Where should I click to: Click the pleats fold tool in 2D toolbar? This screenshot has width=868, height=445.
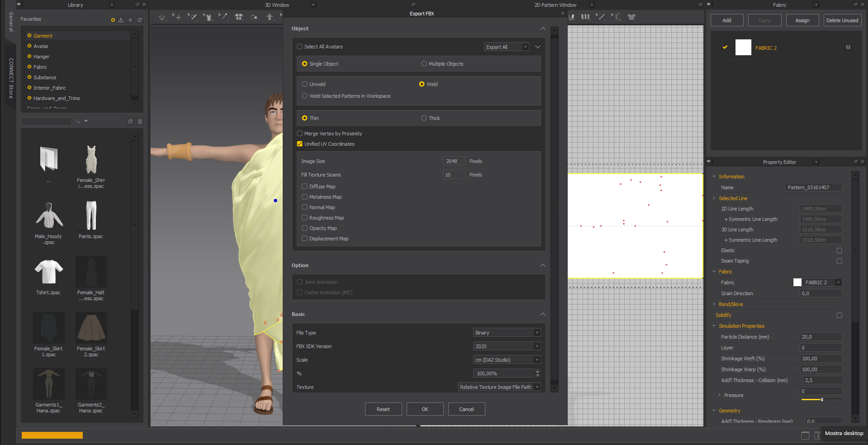click(585, 17)
